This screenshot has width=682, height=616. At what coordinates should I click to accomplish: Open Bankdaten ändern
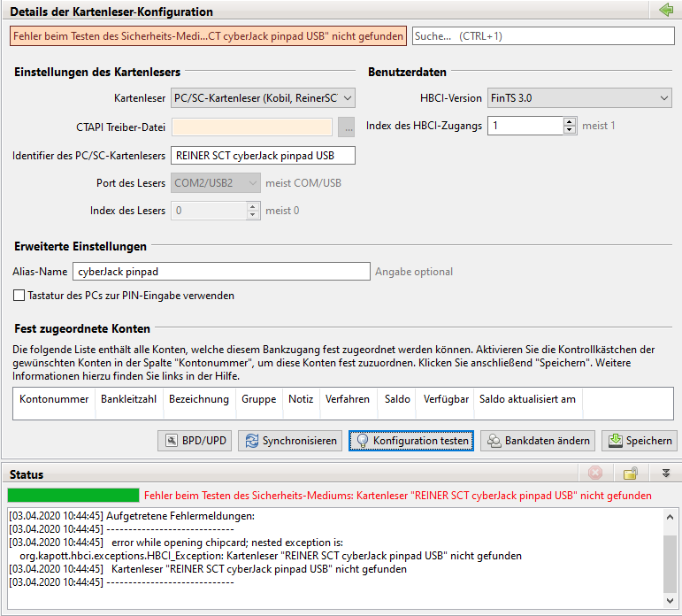[537, 441]
